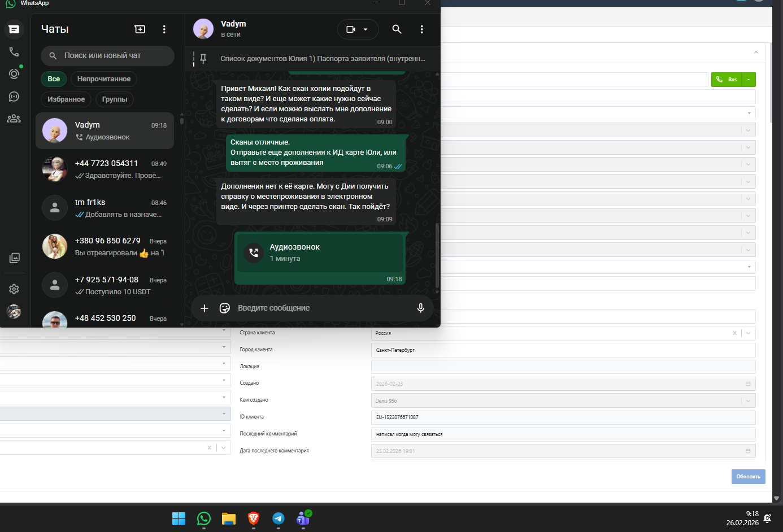Viewport: 783px width, 532px height.
Task: Select the Непрочитанное filter chip
Action: coord(104,79)
